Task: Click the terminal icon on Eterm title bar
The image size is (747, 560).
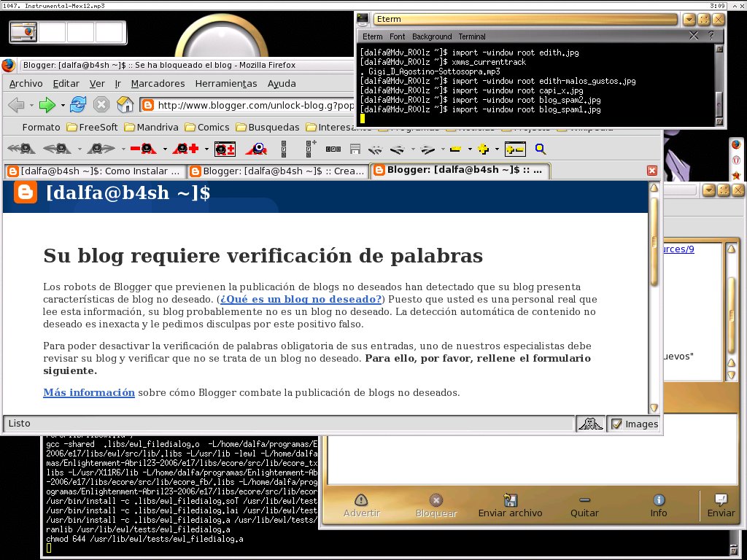Action: (363, 19)
